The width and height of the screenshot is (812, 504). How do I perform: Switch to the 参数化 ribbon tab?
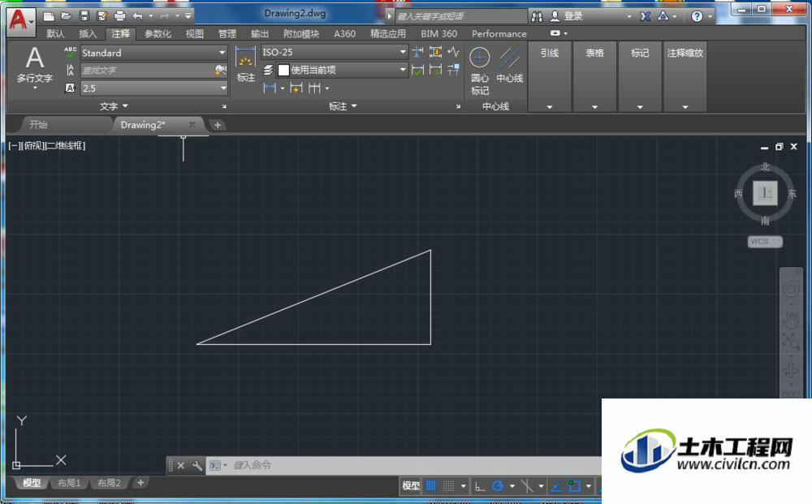click(x=158, y=33)
